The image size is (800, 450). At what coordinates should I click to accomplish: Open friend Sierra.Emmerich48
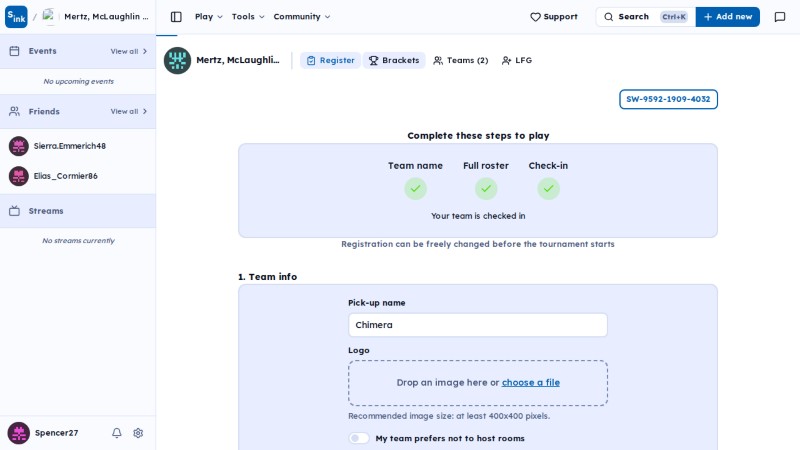coord(70,146)
